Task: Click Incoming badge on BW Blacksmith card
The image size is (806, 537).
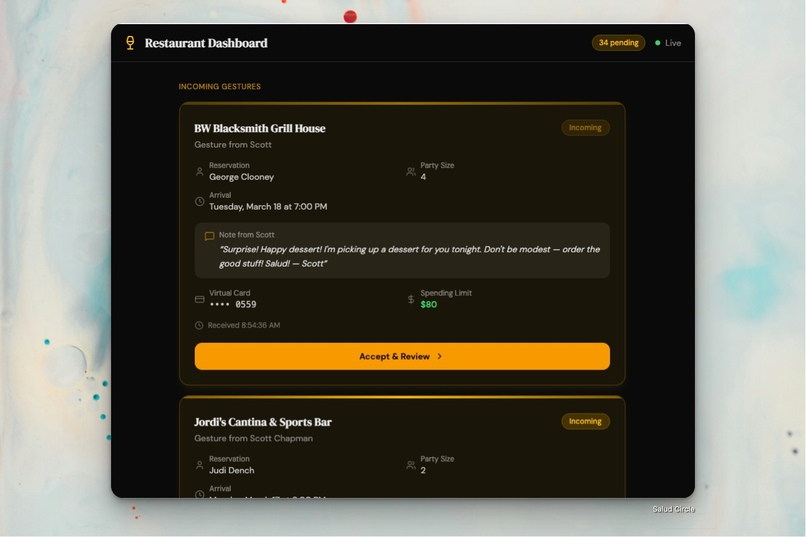Action: click(585, 127)
